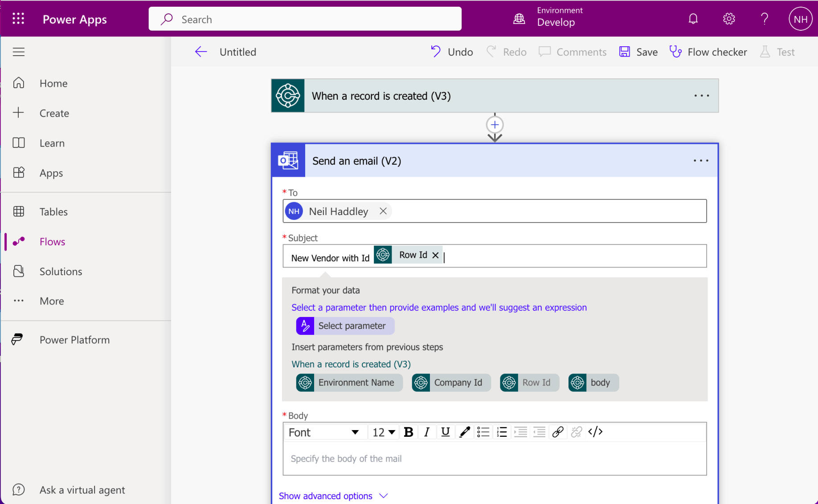Screen dimensions: 818x504
Task: Open the settings gear
Action: (729, 19)
